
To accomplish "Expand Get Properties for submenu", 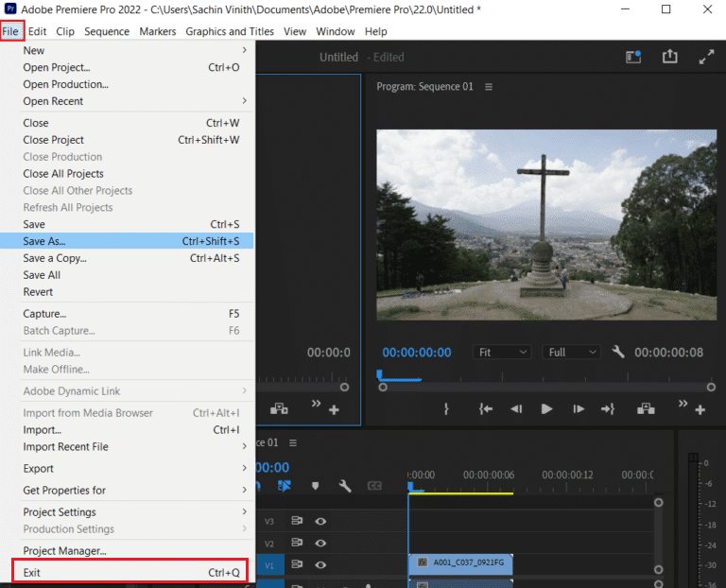I will click(x=128, y=491).
